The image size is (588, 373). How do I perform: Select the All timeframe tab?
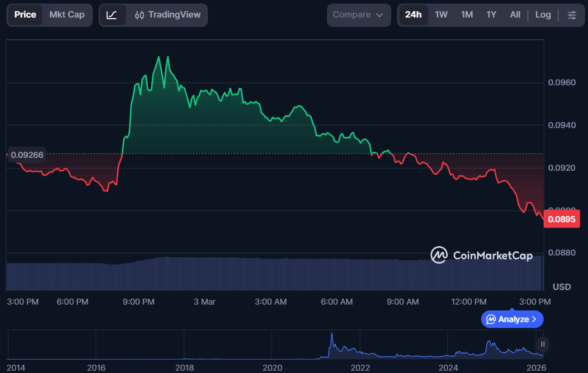click(x=515, y=15)
